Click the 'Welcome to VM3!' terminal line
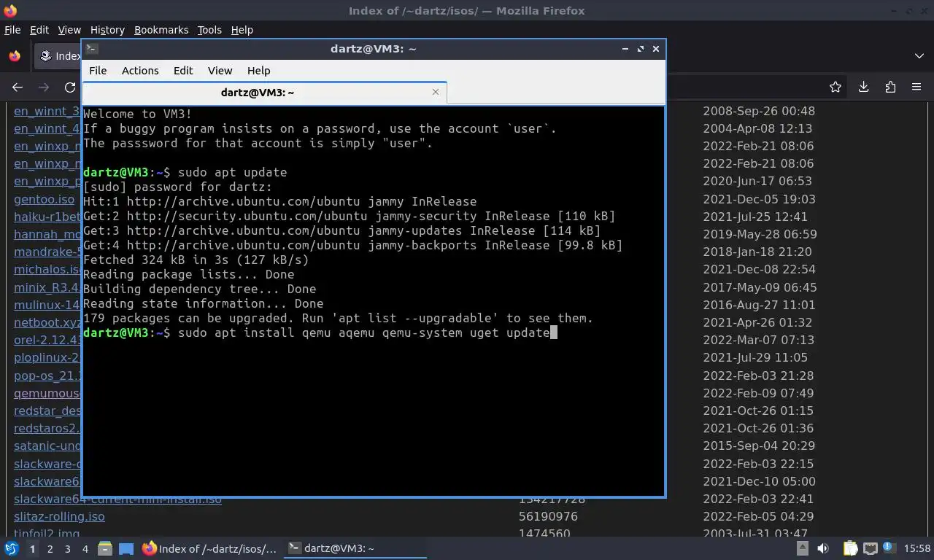934x560 pixels. tap(137, 114)
